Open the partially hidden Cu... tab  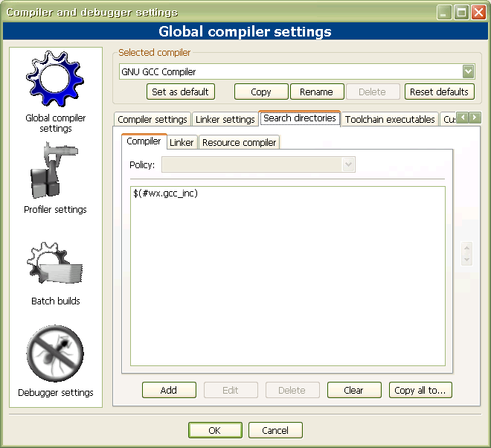click(x=448, y=119)
